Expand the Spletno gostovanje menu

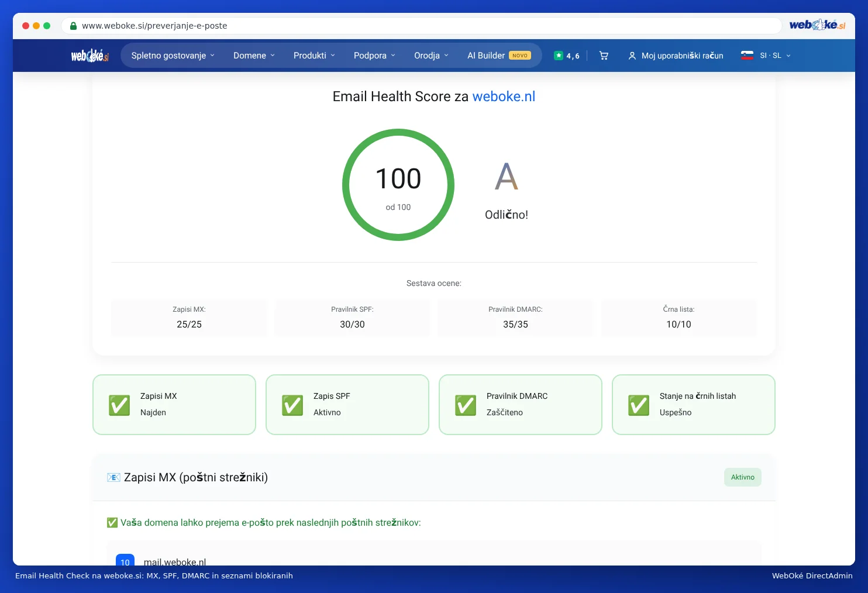[x=173, y=56]
